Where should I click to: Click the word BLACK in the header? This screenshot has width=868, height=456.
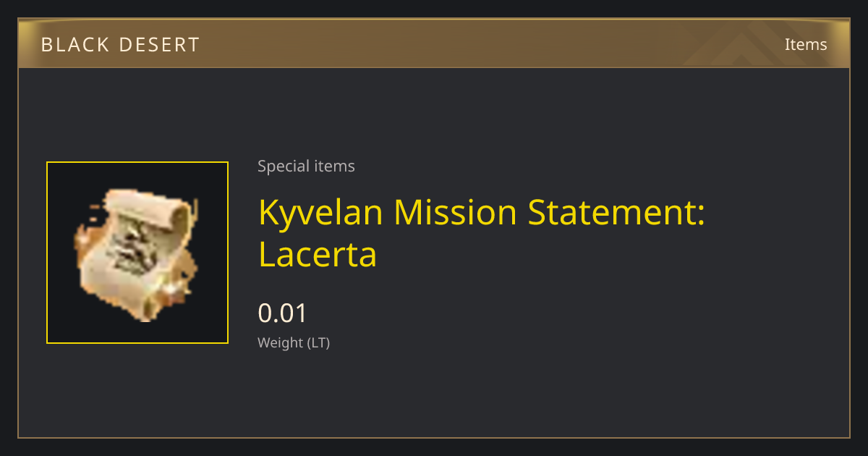pos(76,45)
